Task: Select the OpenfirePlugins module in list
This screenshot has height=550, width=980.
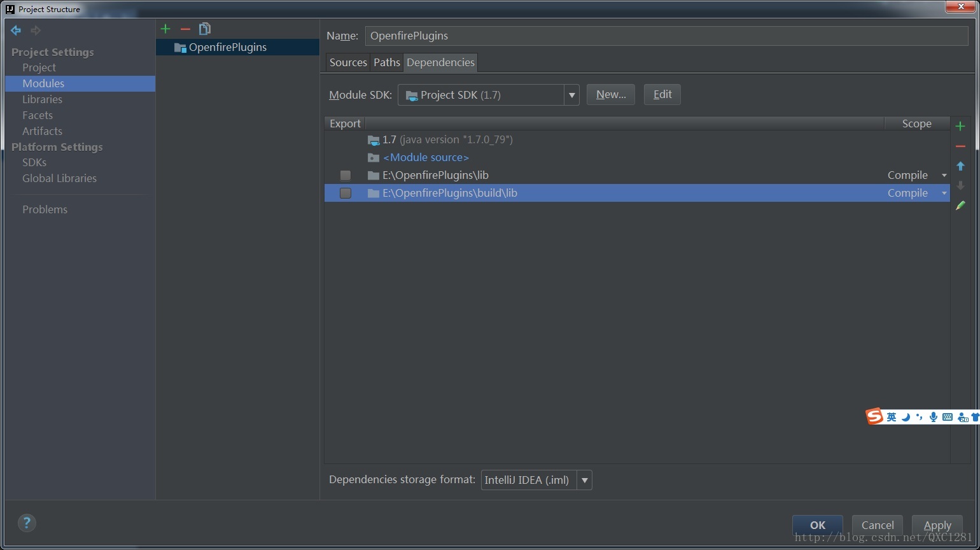Action: 237,47
